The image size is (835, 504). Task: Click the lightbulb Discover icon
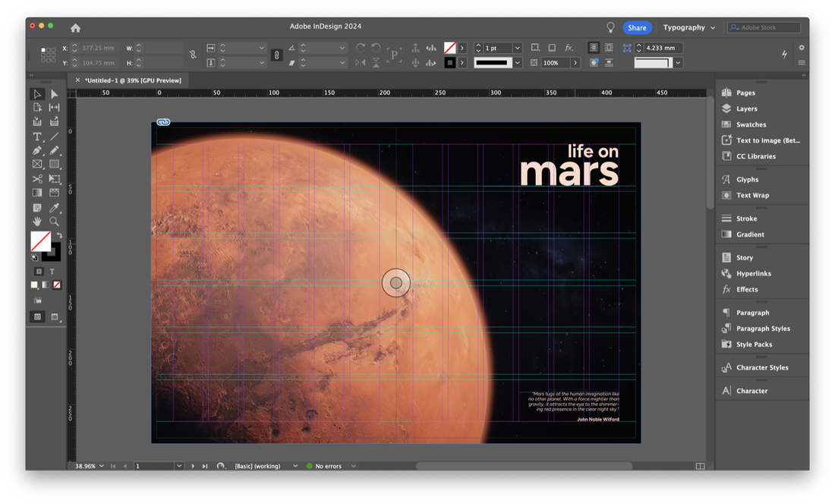(x=611, y=27)
